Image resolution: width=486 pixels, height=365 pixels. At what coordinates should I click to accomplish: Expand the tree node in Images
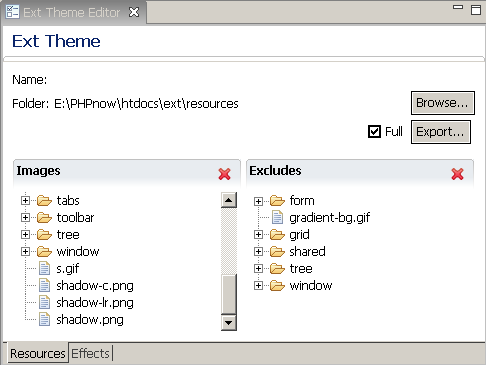(x=25, y=235)
